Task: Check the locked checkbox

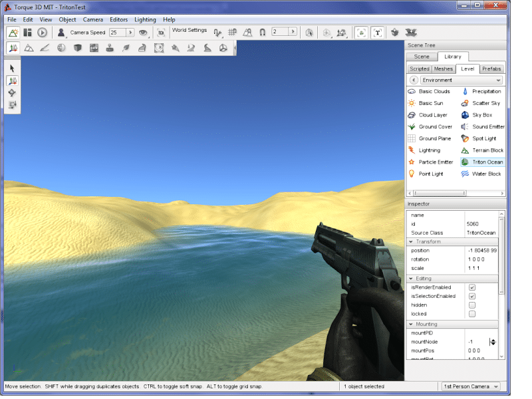Action: click(x=472, y=314)
